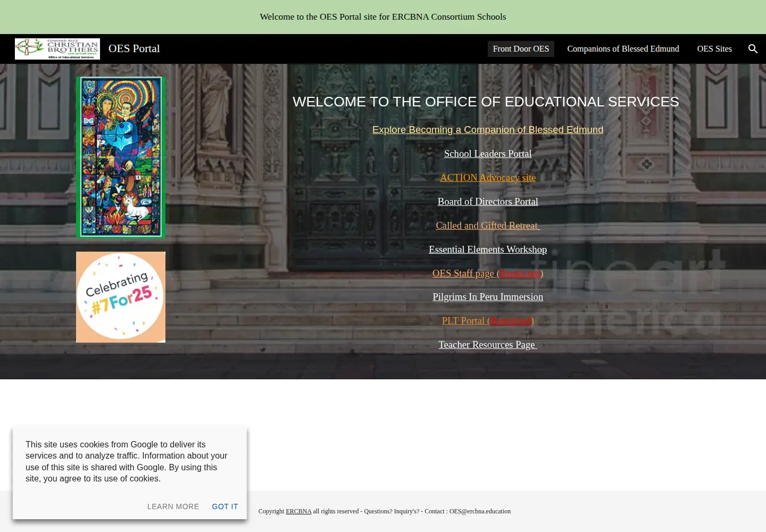Visit the ACTION Advocacy site link
Image resolution: width=766 pixels, height=532 pixels.
point(488,178)
